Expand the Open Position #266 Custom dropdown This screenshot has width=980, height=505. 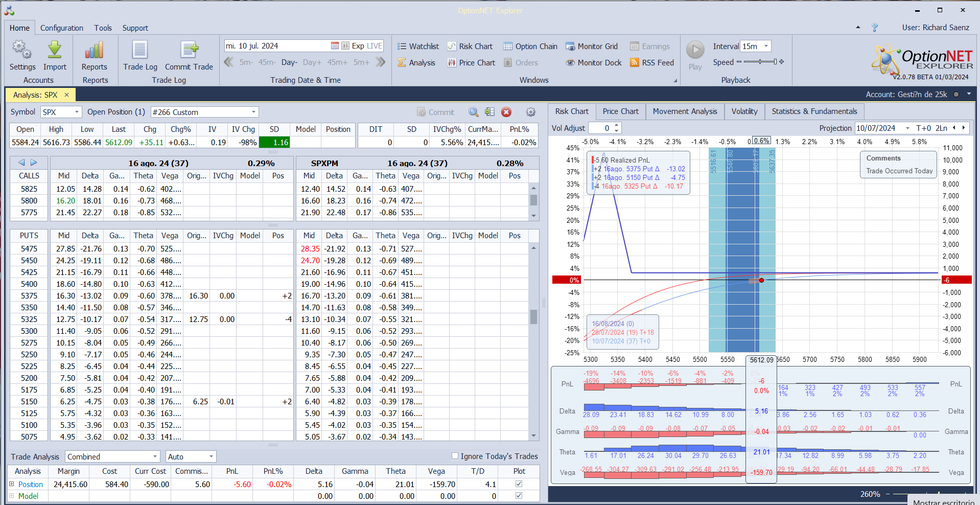click(x=253, y=112)
